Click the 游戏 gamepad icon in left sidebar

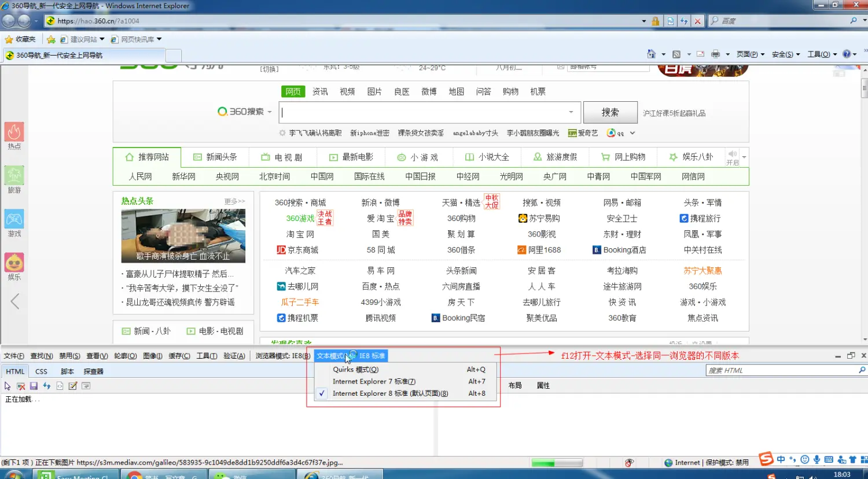(14, 219)
